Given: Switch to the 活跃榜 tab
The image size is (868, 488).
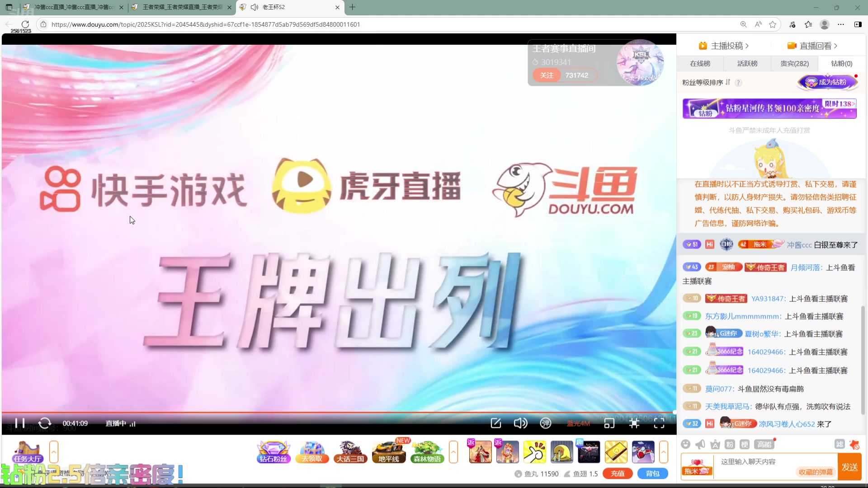Looking at the screenshot, I should pos(747,64).
